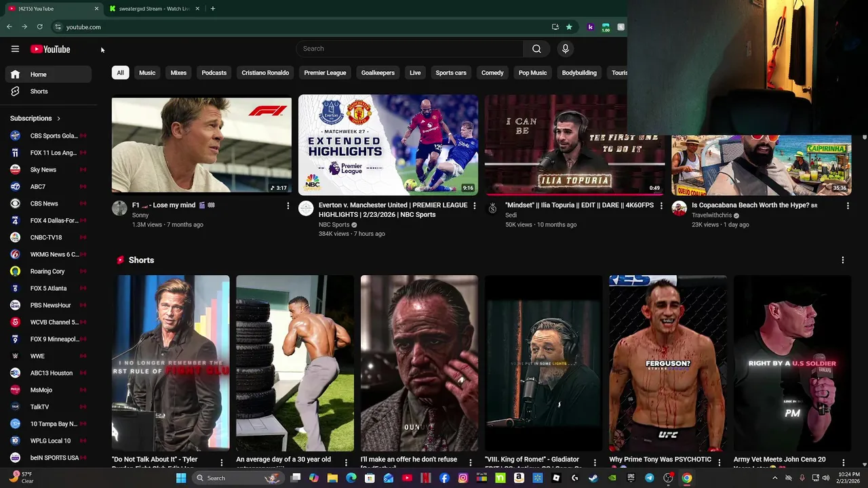Start voice search with the microphone
This screenshot has height=488, width=868.
point(565,49)
